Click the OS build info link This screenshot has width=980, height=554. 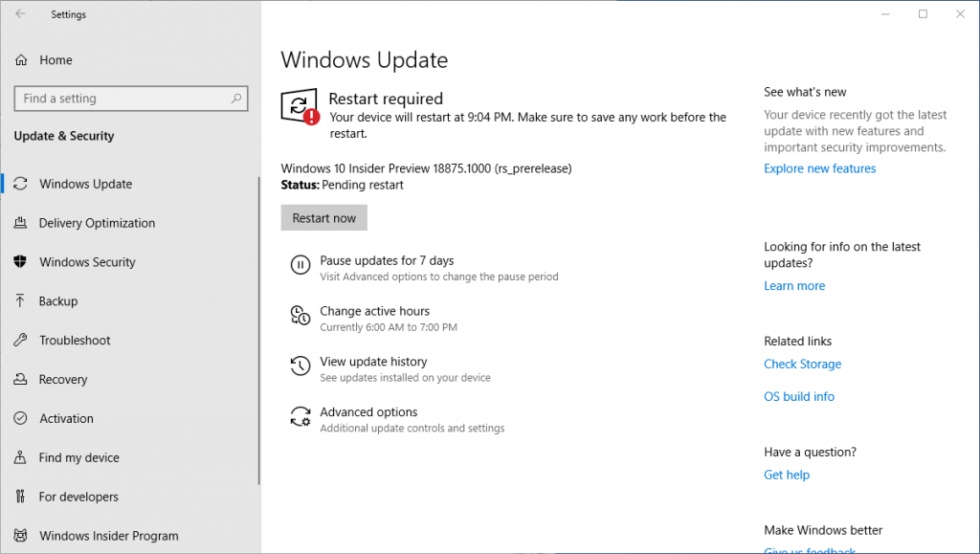(x=798, y=397)
